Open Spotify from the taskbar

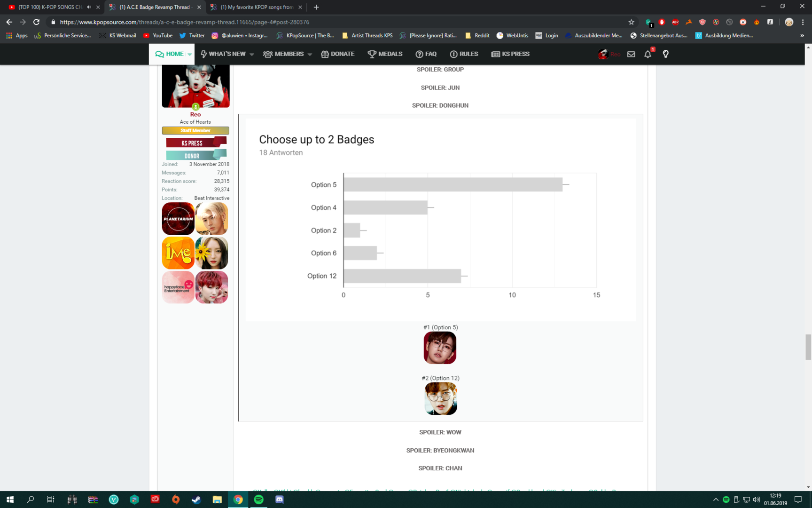(259, 500)
